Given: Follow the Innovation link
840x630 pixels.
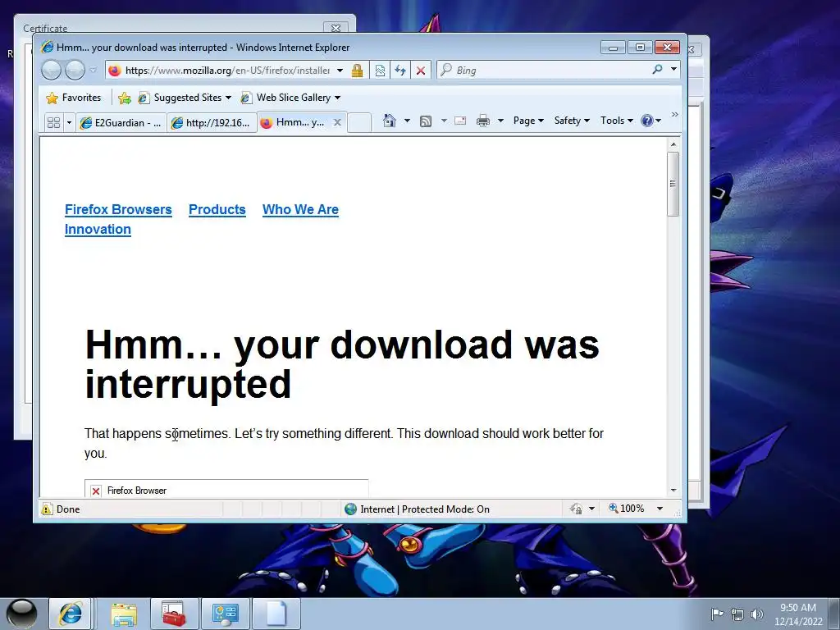Looking at the screenshot, I should (98, 230).
